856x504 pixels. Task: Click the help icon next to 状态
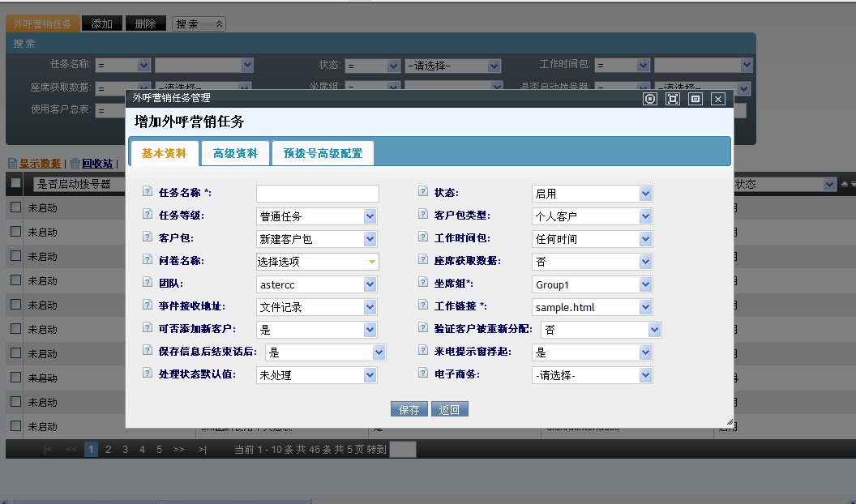point(423,192)
